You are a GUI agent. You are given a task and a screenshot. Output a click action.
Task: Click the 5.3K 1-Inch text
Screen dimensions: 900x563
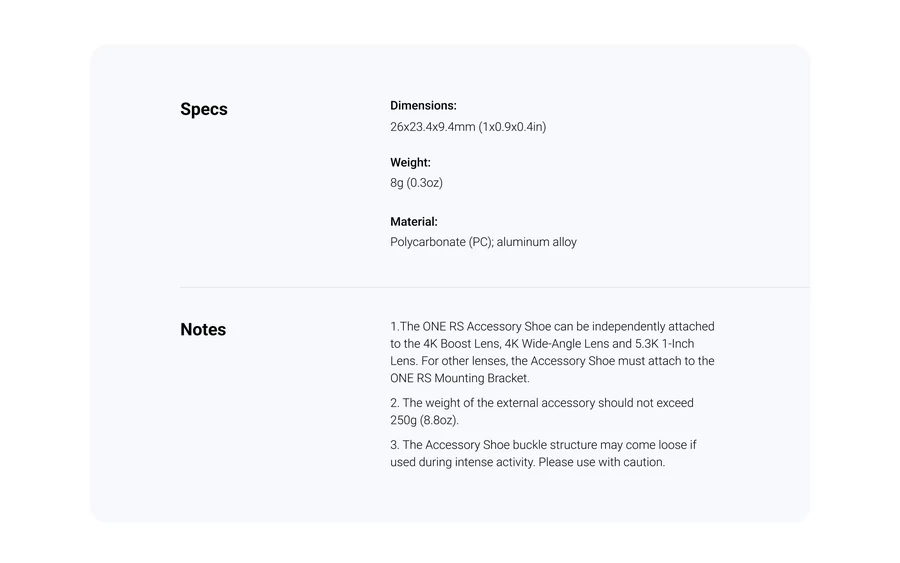665,344
